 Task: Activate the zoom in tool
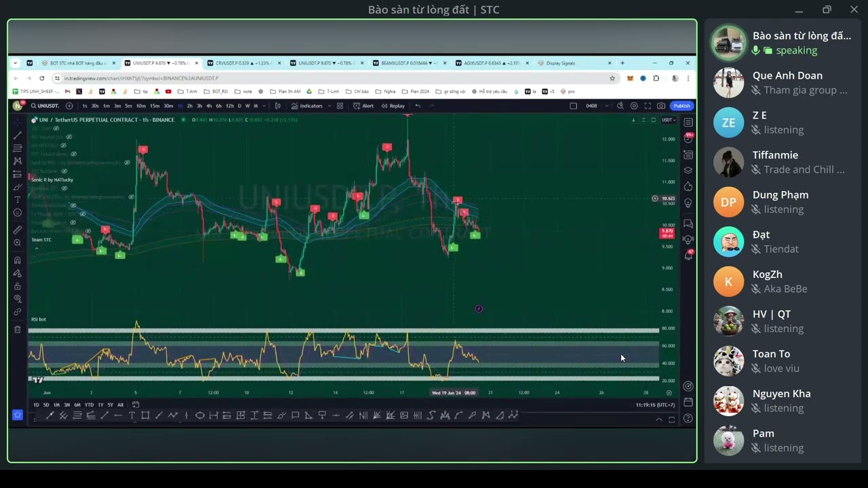click(18, 243)
